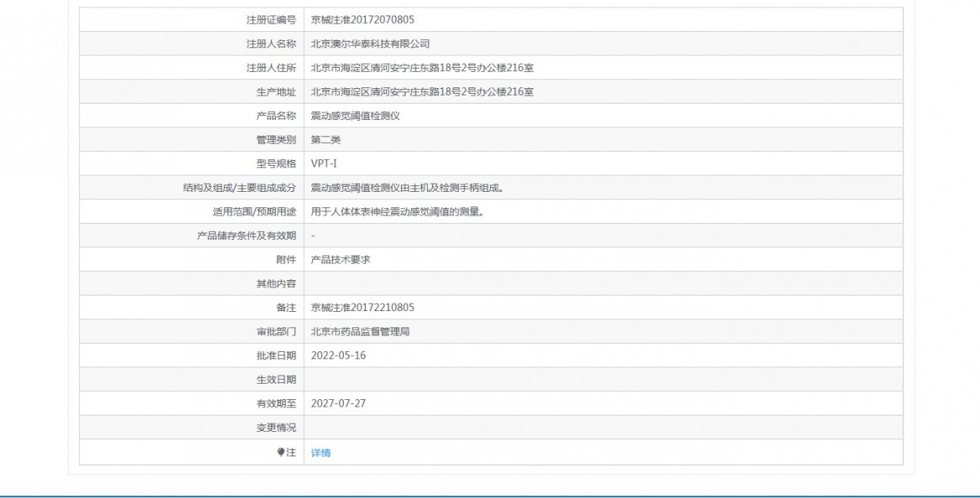Click the 生产地址 label
Image resolution: width=980 pixels, height=498 pixels.
click(276, 91)
